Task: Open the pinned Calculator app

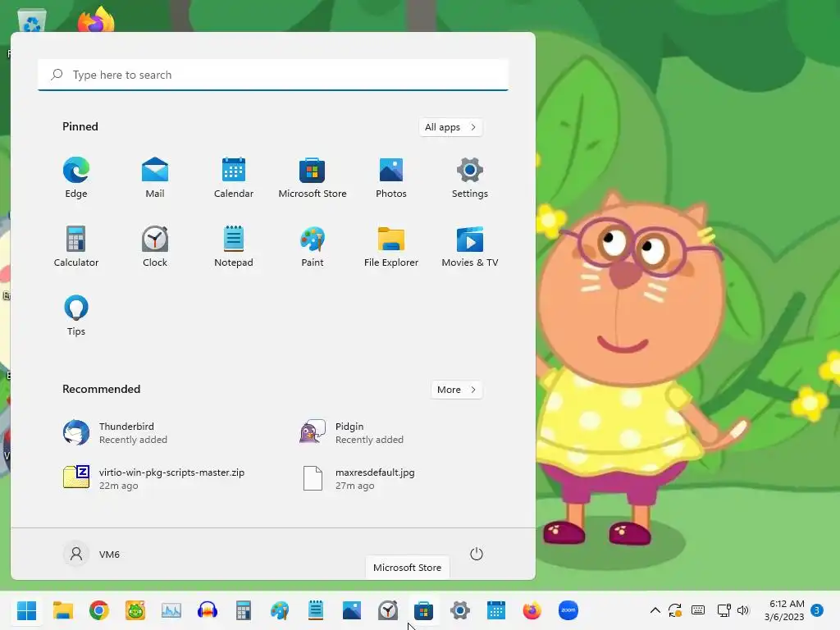Action: [76, 246]
